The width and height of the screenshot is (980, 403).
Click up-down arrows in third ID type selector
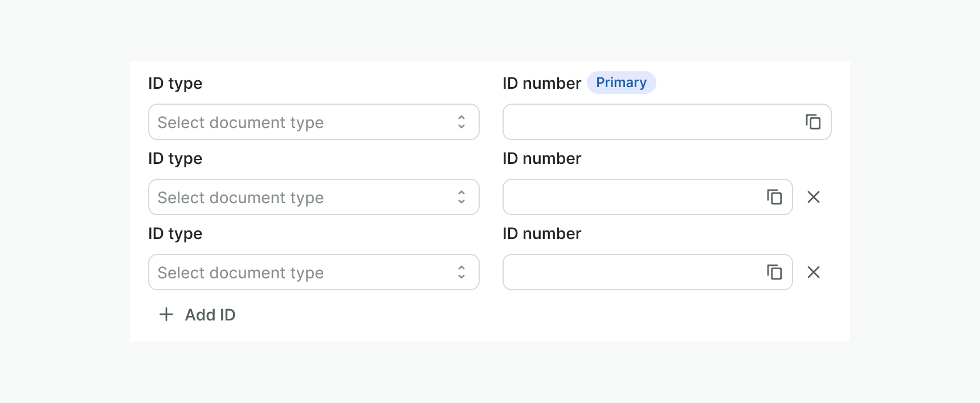pyautogui.click(x=462, y=272)
